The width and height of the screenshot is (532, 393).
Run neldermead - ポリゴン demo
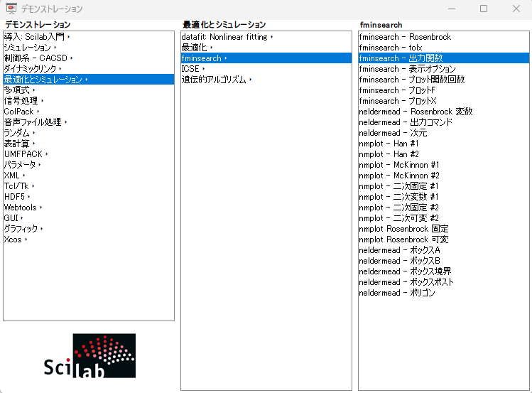coord(397,293)
